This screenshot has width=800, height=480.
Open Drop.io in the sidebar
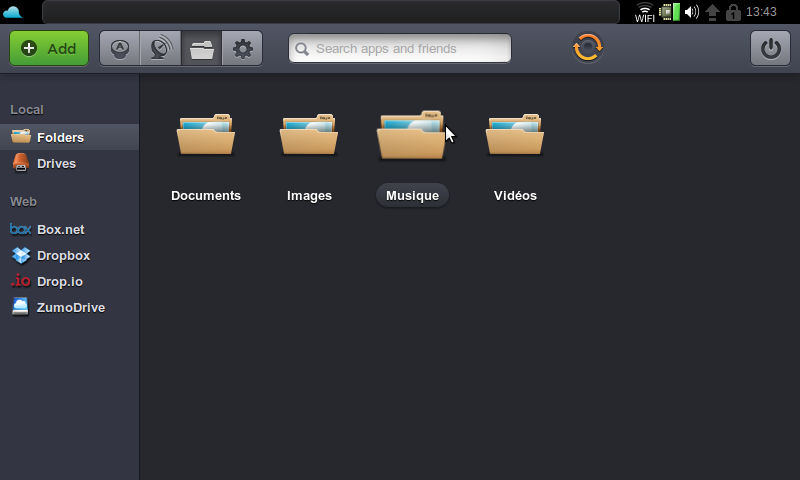(69, 282)
